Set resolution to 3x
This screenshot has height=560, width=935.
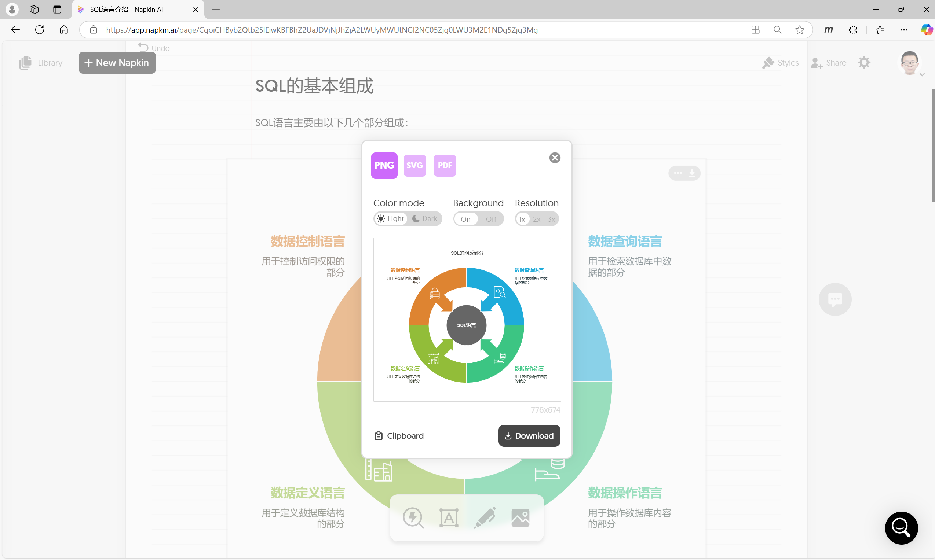coord(551,219)
